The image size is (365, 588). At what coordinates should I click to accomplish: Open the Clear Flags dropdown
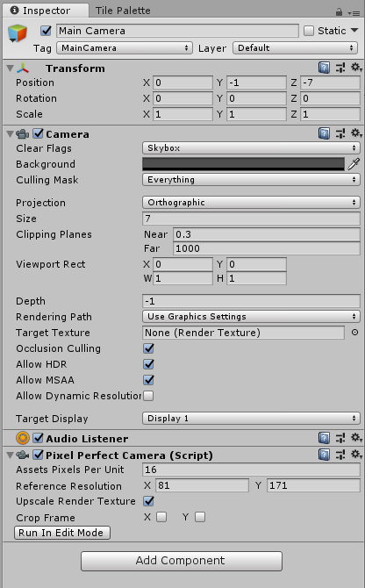pos(251,148)
